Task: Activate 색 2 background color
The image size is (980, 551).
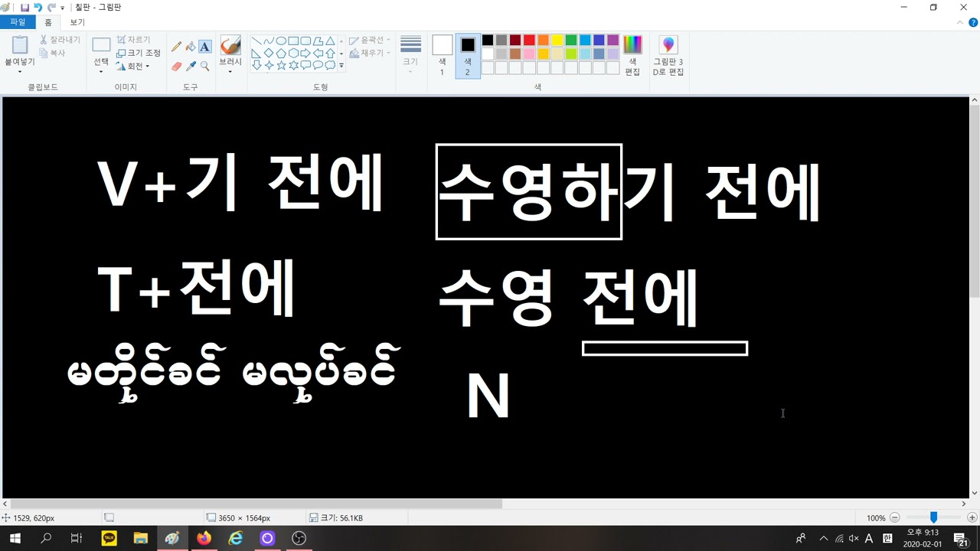Action: (468, 55)
